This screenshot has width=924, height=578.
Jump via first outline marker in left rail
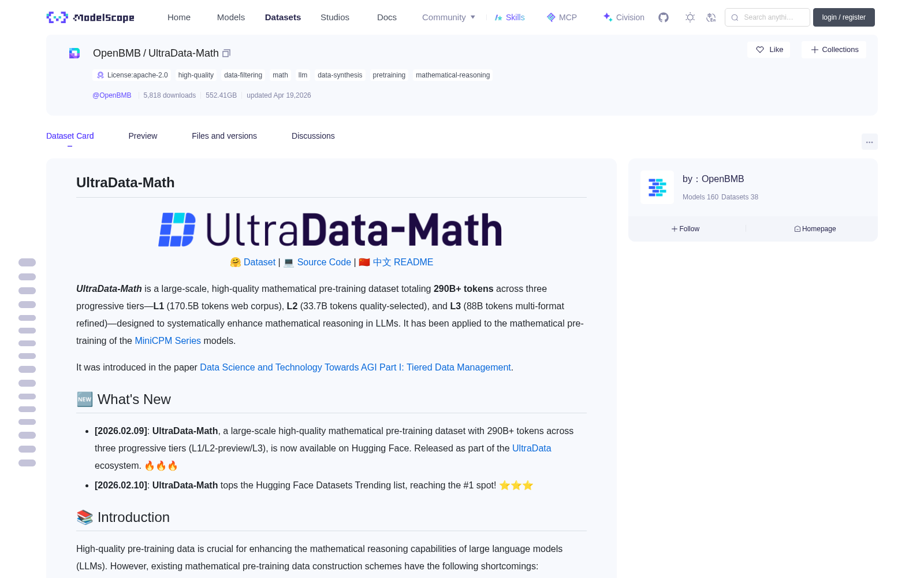click(x=27, y=262)
